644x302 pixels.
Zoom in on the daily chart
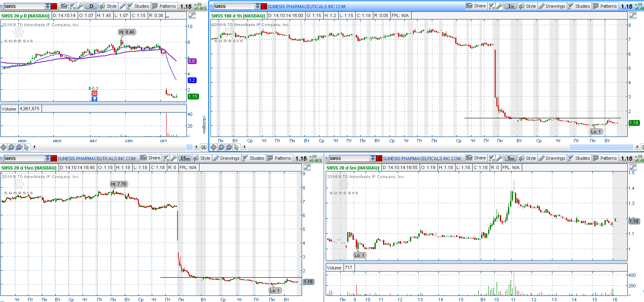tap(11, 147)
